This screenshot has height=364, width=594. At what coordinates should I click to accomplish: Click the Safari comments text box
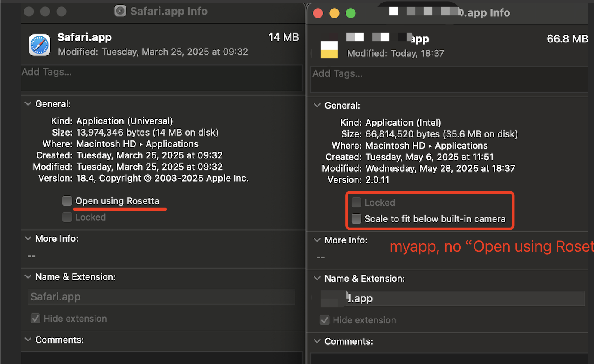coord(162,358)
